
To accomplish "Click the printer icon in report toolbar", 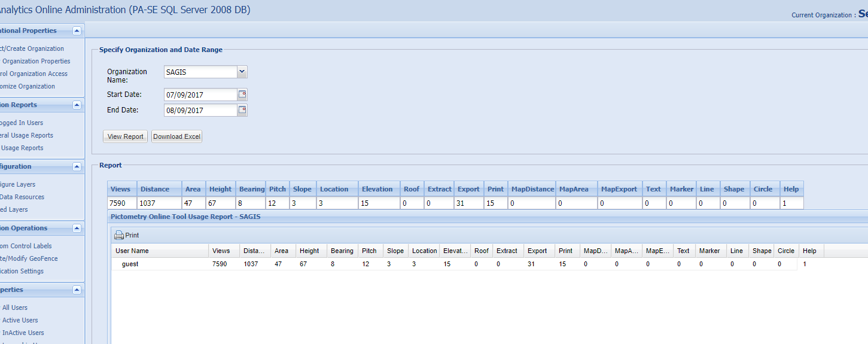I will [119, 235].
